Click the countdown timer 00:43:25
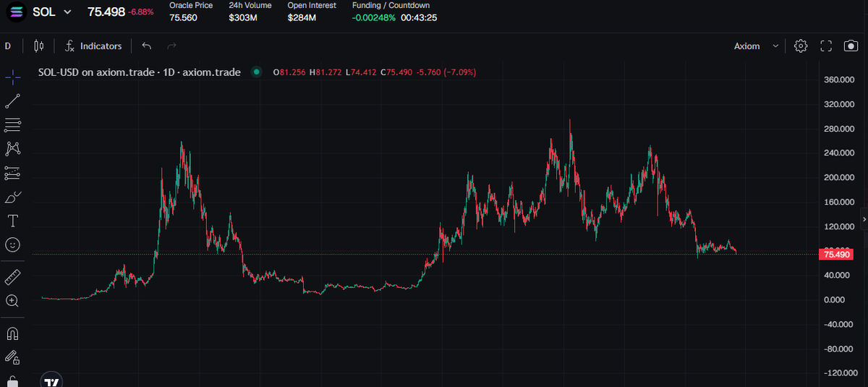868x387 pixels. click(x=419, y=17)
